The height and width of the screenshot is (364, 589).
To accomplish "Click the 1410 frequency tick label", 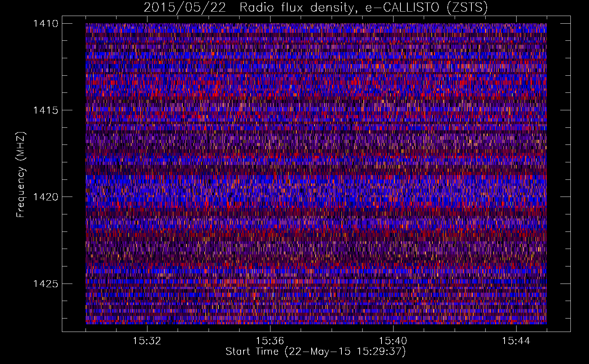I will pyautogui.click(x=46, y=24).
